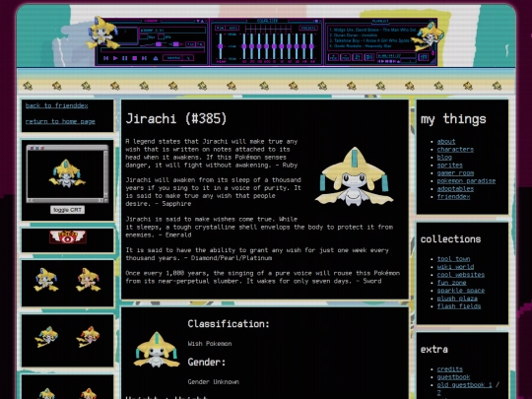Select playlist track Gentle Rockets - Heavenly Star

[360, 45]
